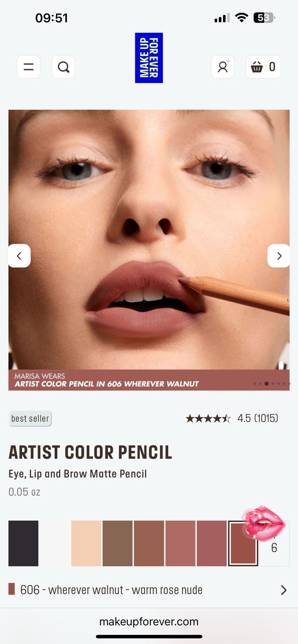The image size is (298, 644).
Task: Tap the search magnifier icon
Action: 63,67
